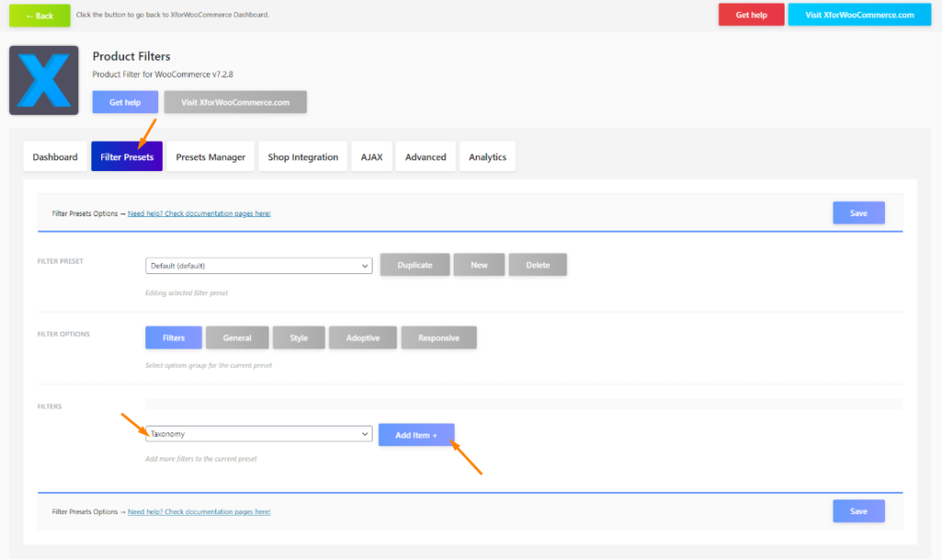The width and height of the screenshot is (942, 560).
Task: Open the Adoptive options group
Action: point(362,337)
